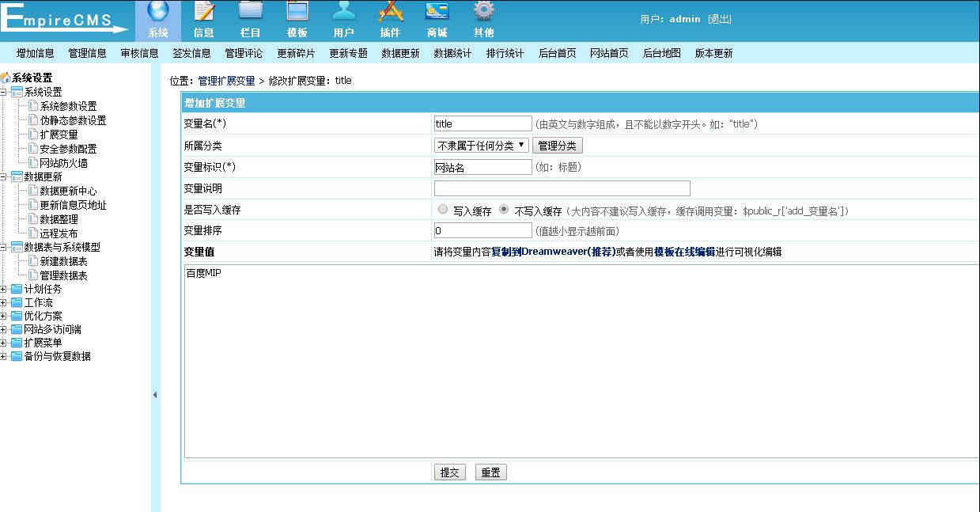Open the 所属分类 category dropdown
980x512 pixels.
click(481, 145)
